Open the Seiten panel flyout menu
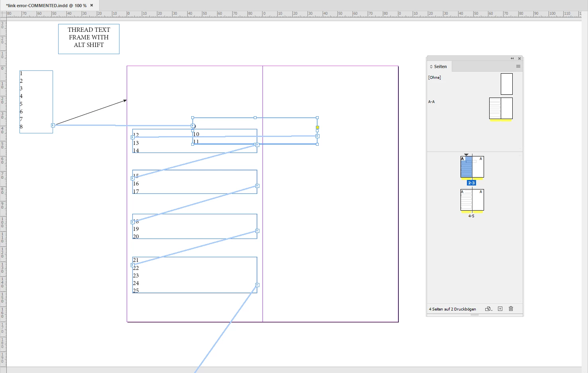The image size is (588, 373). 518,66
